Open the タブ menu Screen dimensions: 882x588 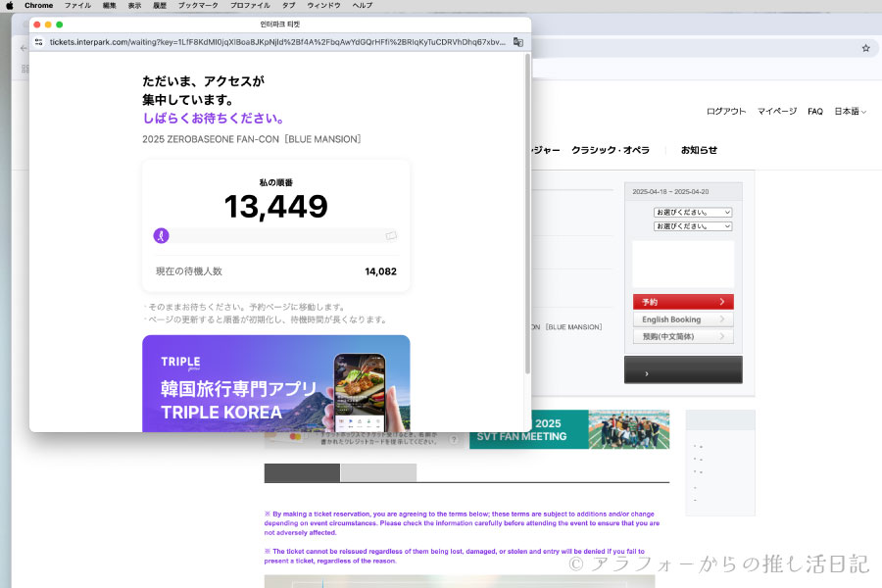(288, 6)
